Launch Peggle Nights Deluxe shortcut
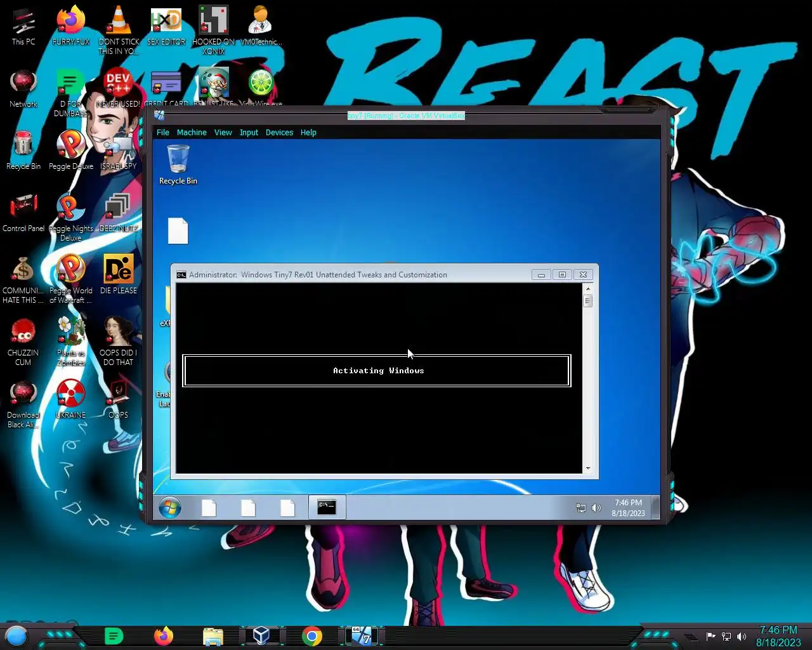Viewport: 812px width, 650px height. click(71, 217)
